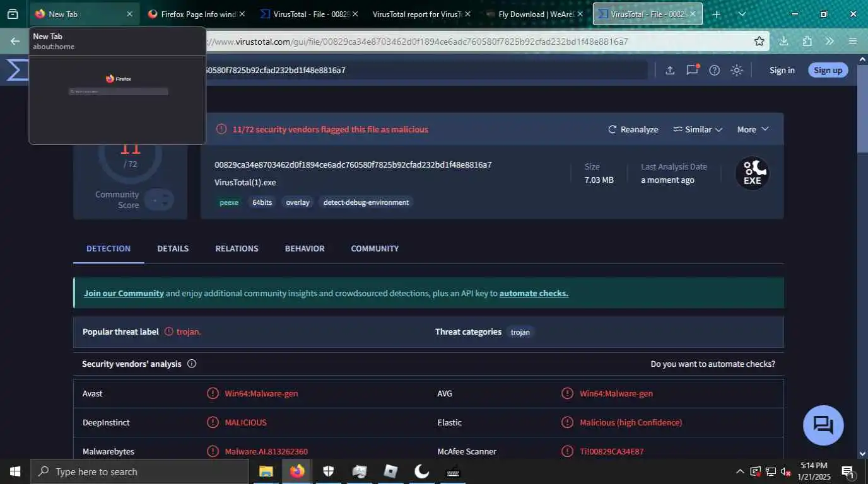868x484 pixels.
Task: Open the help question mark icon
Action: [x=714, y=70]
